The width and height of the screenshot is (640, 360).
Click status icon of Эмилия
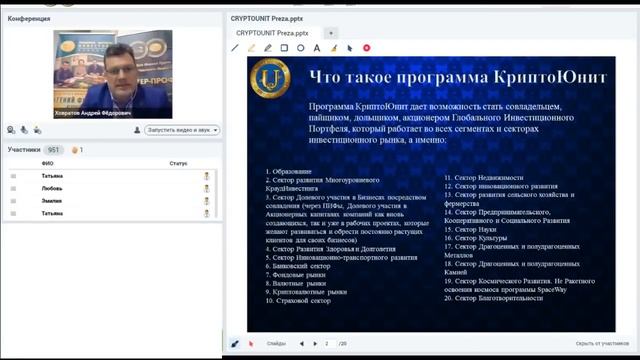point(207,201)
